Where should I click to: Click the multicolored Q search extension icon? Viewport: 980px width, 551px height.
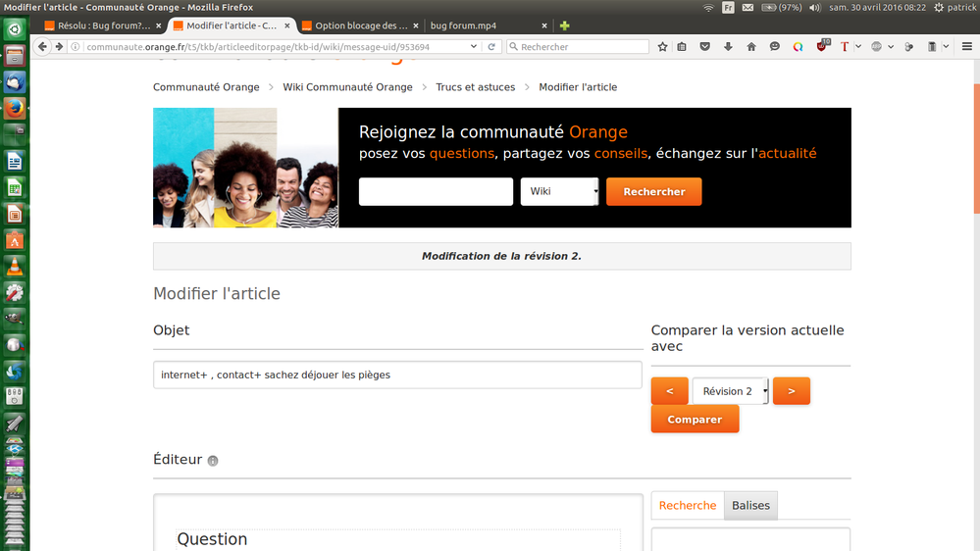[799, 47]
